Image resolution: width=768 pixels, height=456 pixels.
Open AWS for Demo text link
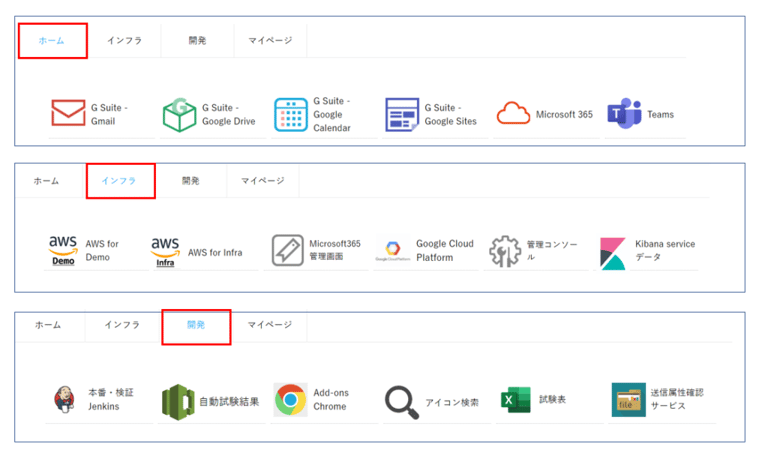tap(102, 250)
